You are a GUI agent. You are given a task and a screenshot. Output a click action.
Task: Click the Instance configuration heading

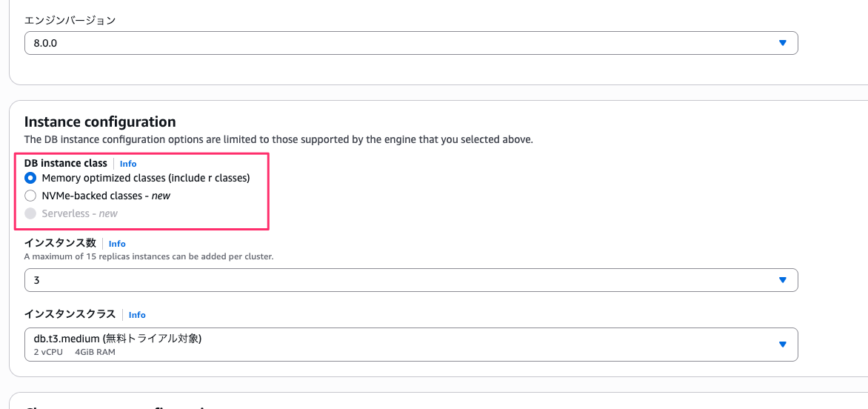pos(100,122)
